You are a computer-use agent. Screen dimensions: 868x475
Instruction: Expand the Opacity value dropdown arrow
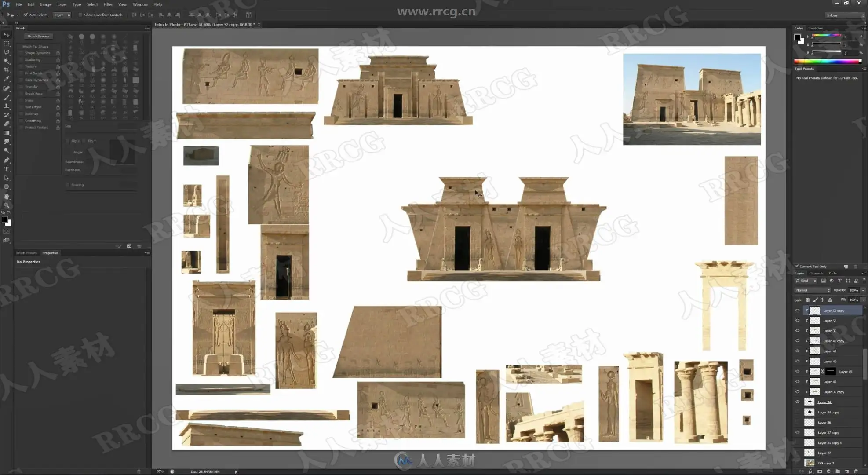863,290
